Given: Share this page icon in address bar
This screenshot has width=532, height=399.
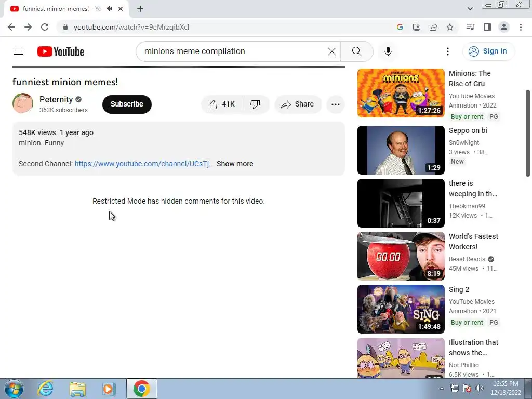Looking at the screenshot, I should click(x=433, y=27).
